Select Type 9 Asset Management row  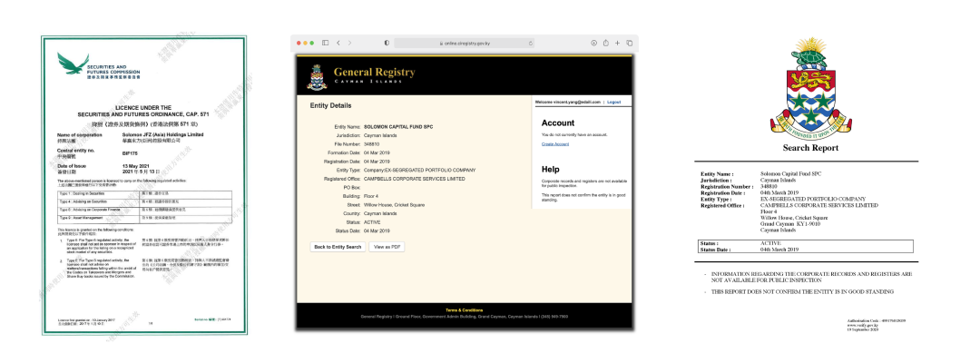coord(143,218)
